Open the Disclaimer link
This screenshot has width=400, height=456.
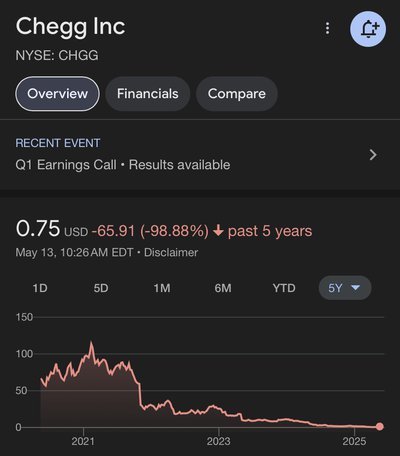171,252
